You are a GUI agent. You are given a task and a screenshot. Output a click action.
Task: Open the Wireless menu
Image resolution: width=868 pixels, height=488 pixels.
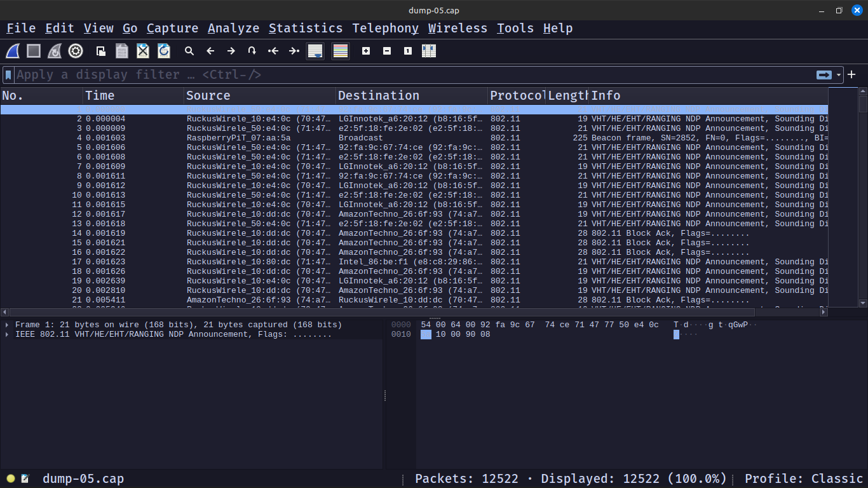[458, 28]
